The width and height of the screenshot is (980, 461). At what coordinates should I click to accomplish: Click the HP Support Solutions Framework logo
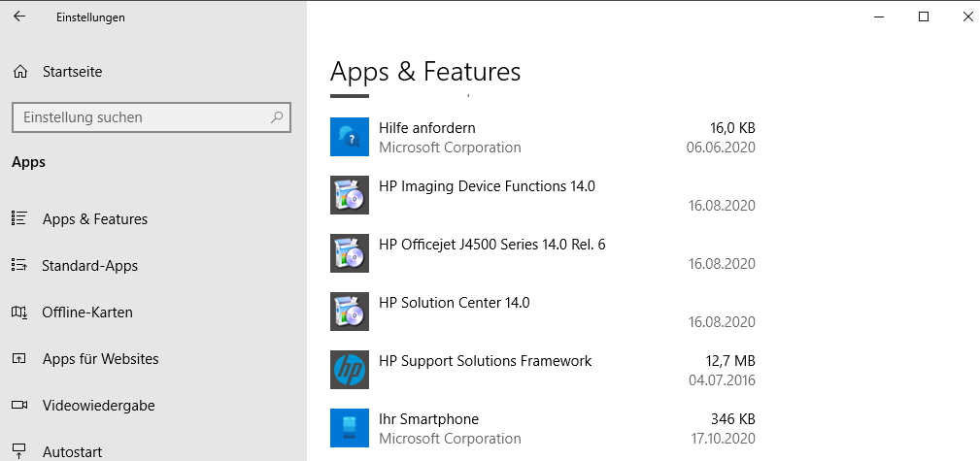[350, 370]
